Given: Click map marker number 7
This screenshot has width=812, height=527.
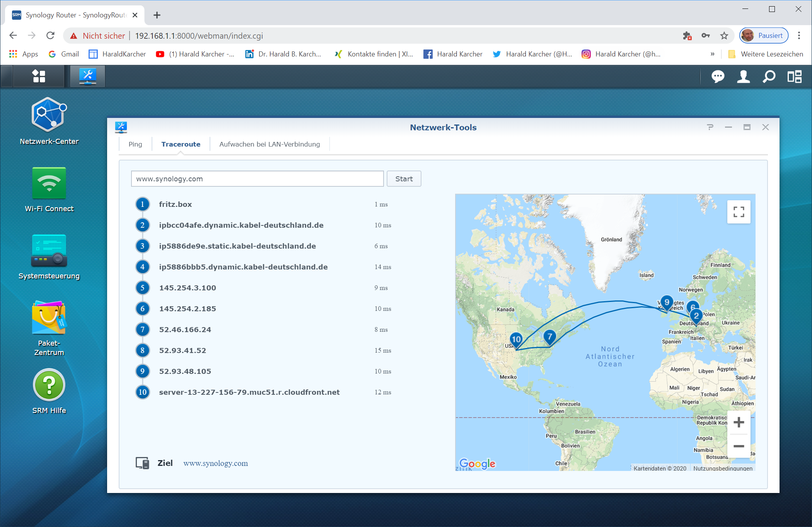Looking at the screenshot, I should coord(549,337).
